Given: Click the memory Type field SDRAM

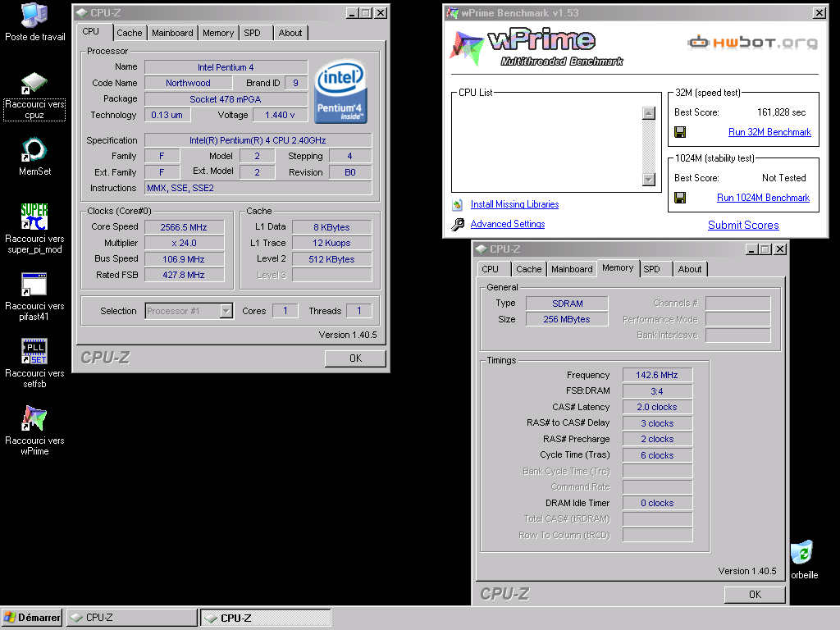Looking at the screenshot, I should (x=567, y=304).
